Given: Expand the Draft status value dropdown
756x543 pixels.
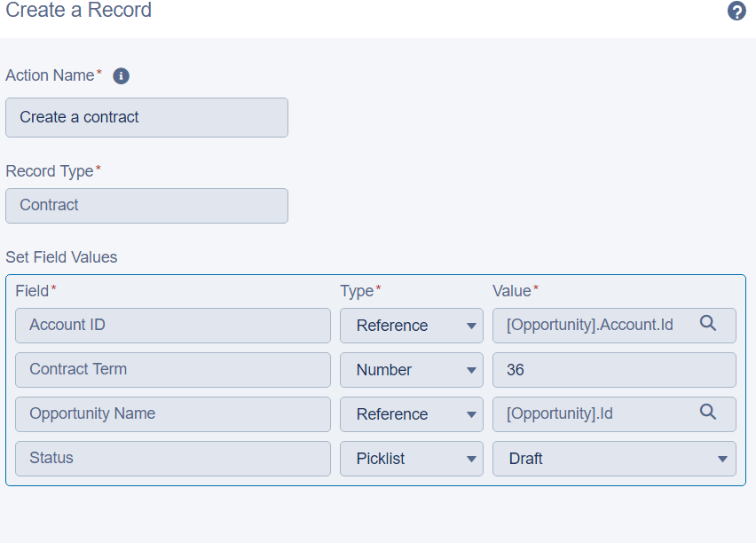Looking at the screenshot, I should (x=614, y=459).
